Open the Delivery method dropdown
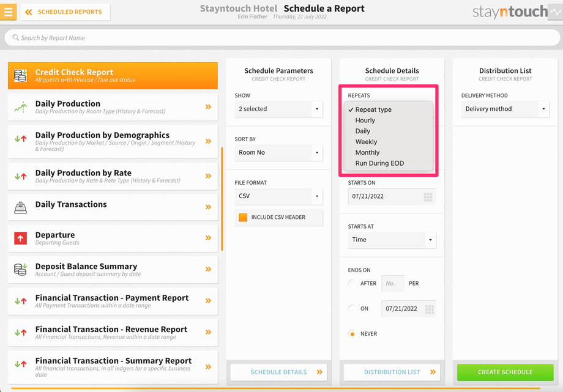This screenshot has width=563, height=392. point(505,109)
